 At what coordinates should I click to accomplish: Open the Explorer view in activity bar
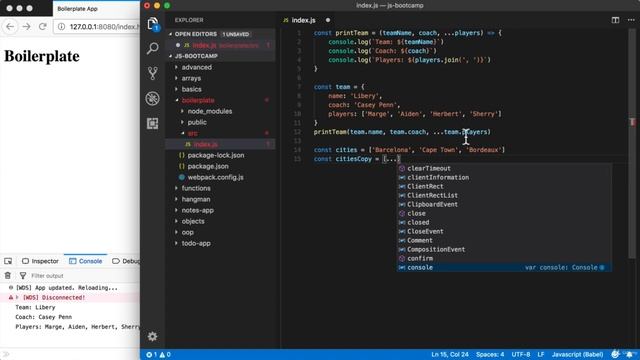153,24
